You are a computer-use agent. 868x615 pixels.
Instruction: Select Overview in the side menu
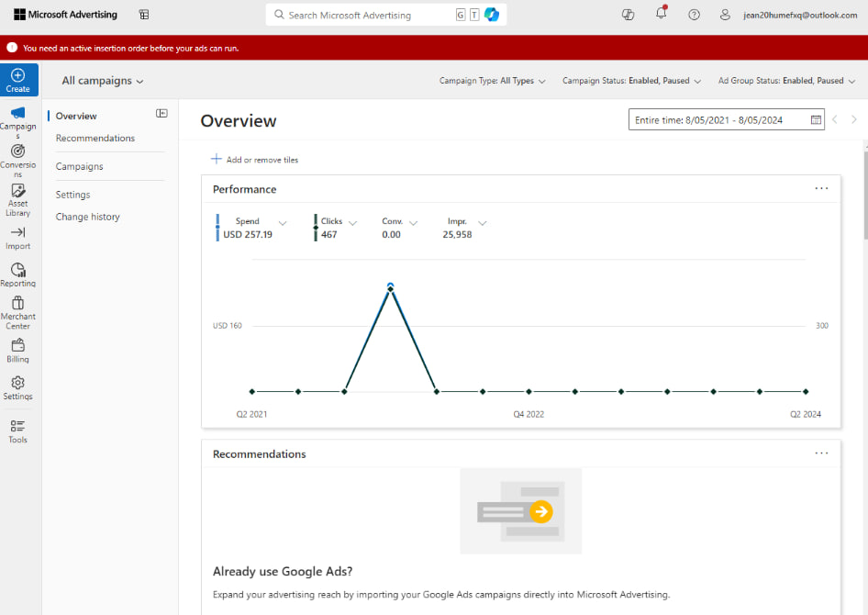tap(76, 117)
